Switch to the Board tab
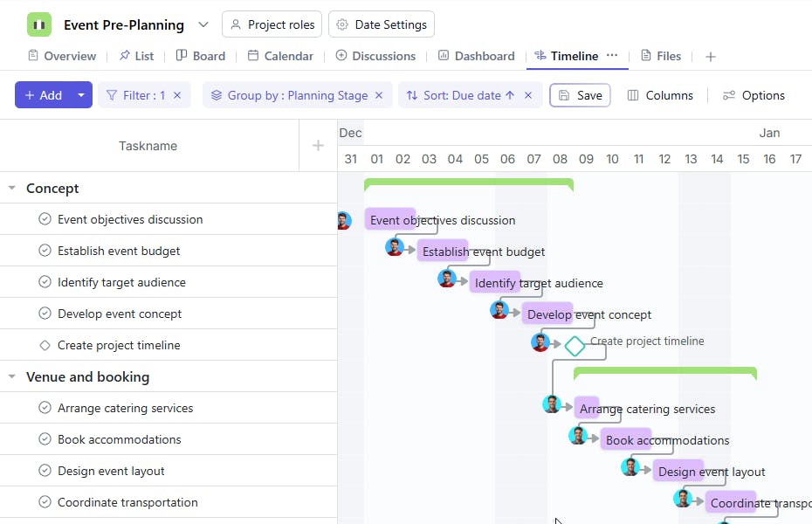The height and width of the screenshot is (524, 812). pyautogui.click(x=201, y=56)
